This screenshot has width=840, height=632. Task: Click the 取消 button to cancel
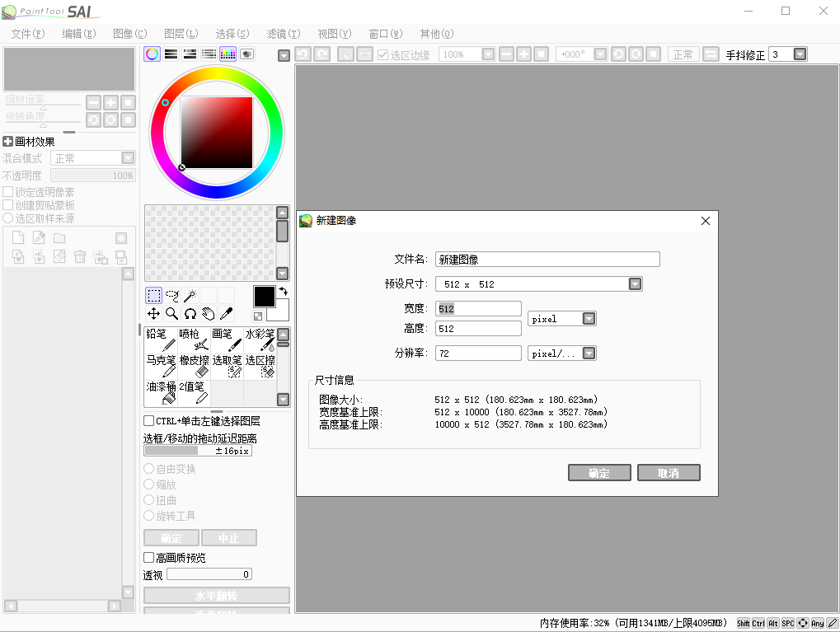669,473
